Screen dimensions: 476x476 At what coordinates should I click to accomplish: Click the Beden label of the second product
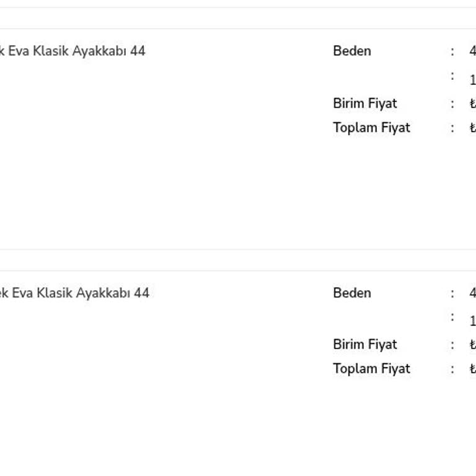[351, 293]
